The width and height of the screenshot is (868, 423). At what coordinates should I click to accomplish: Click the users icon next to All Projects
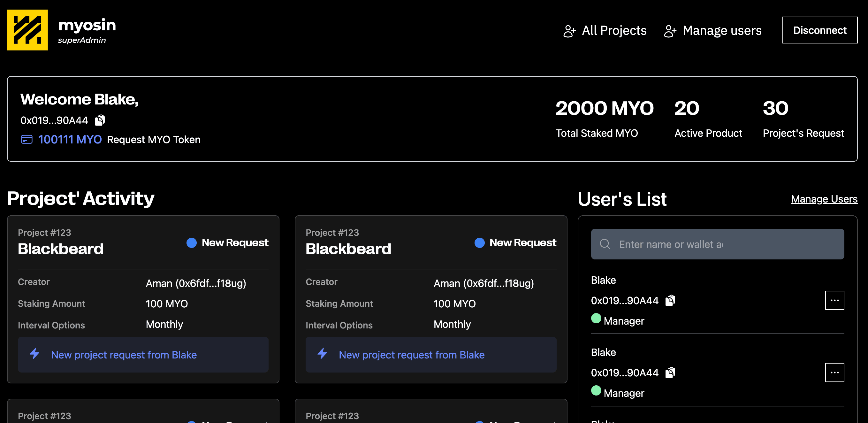(569, 31)
